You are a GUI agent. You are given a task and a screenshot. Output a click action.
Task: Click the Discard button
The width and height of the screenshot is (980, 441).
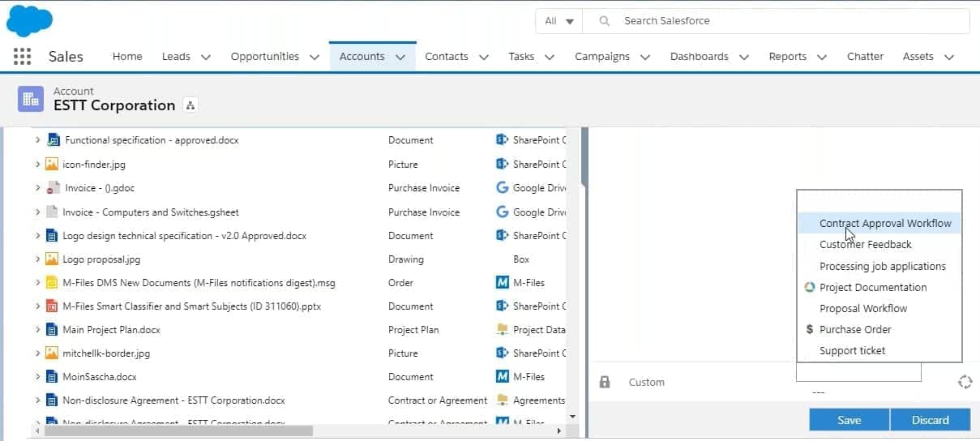[930, 420]
